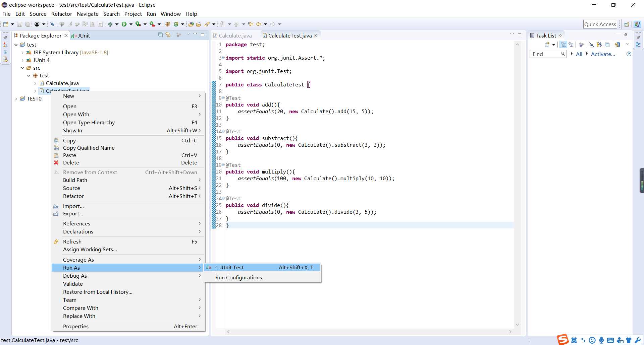
Task: Click the editor vertical scrollbar down arrow
Action: 517,325
